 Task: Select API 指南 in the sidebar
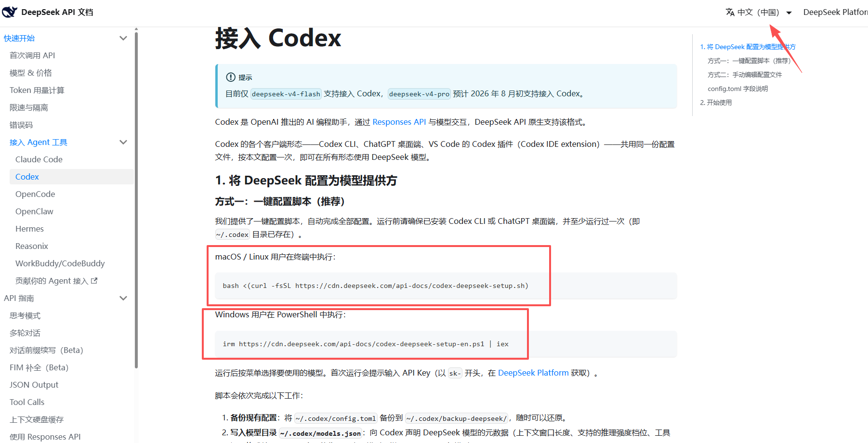pyautogui.click(x=19, y=298)
